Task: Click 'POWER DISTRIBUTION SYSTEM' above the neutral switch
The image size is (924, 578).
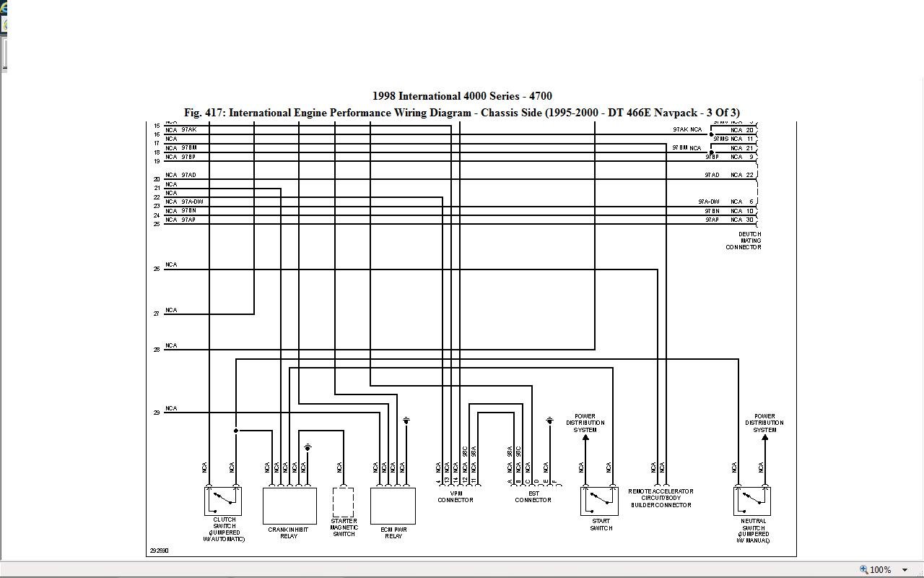Action: coord(764,423)
